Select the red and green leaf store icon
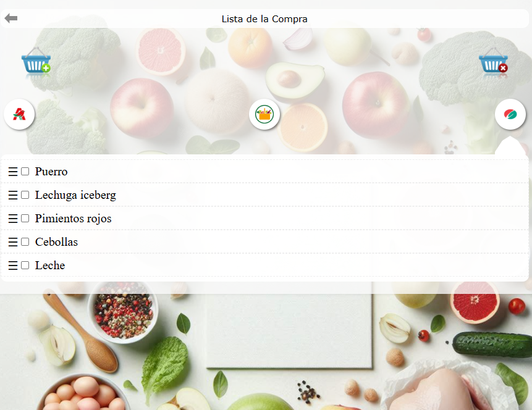This screenshot has width=532, height=410. 510,114
